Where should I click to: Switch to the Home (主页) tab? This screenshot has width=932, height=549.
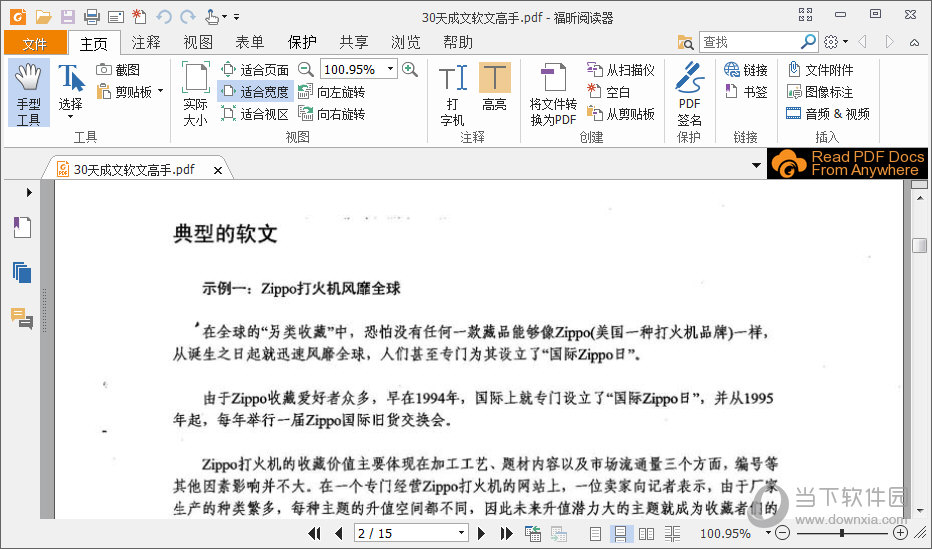pos(94,43)
